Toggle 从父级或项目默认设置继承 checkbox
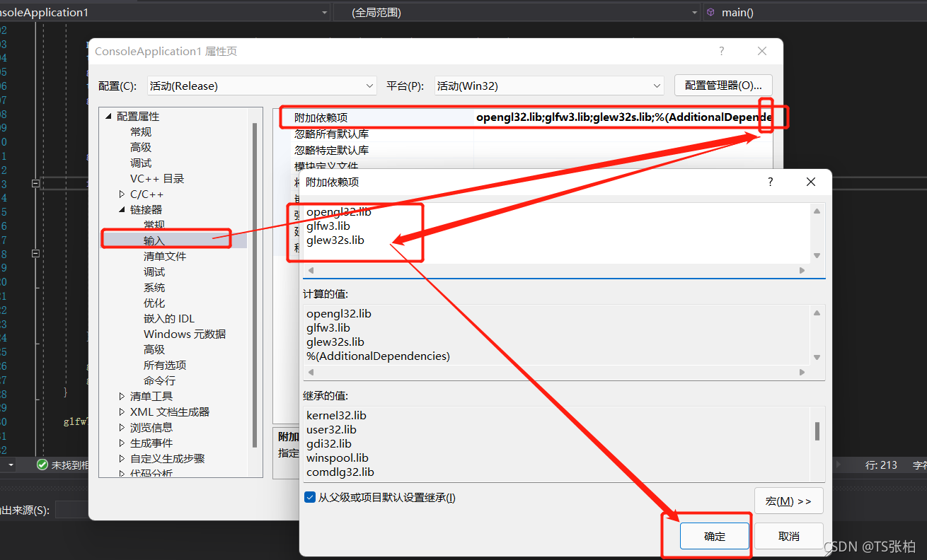The width and height of the screenshot is (927, 560). (309, 497)
